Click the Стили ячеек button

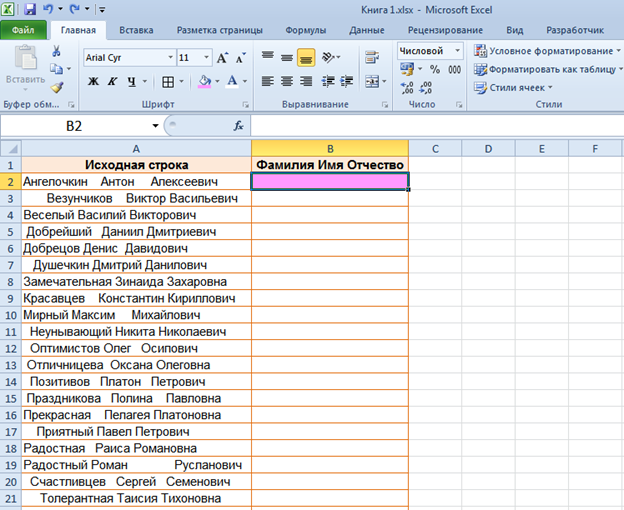[520, 87]
